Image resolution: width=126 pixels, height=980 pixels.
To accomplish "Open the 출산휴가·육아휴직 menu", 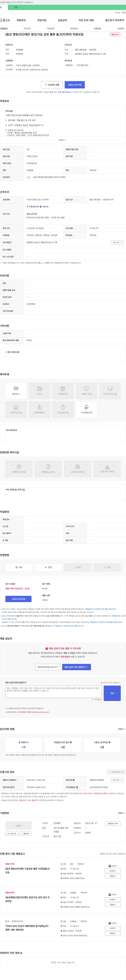I will click(115, 20).
